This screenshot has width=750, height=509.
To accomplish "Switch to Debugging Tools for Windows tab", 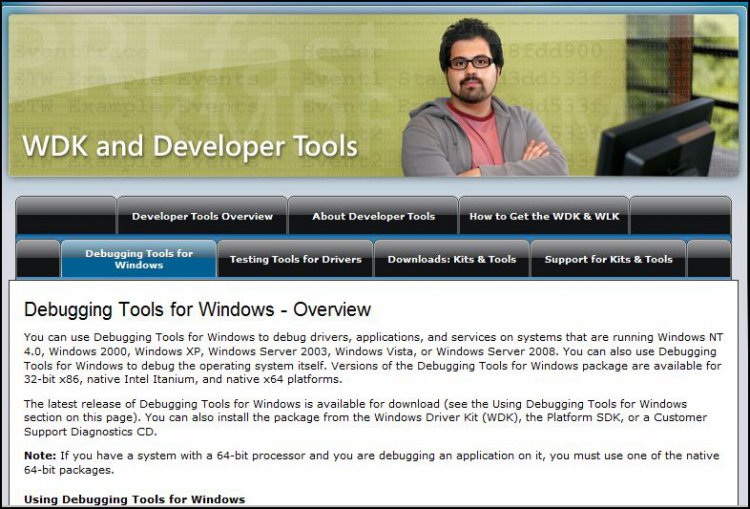I will tap(139, 259).
